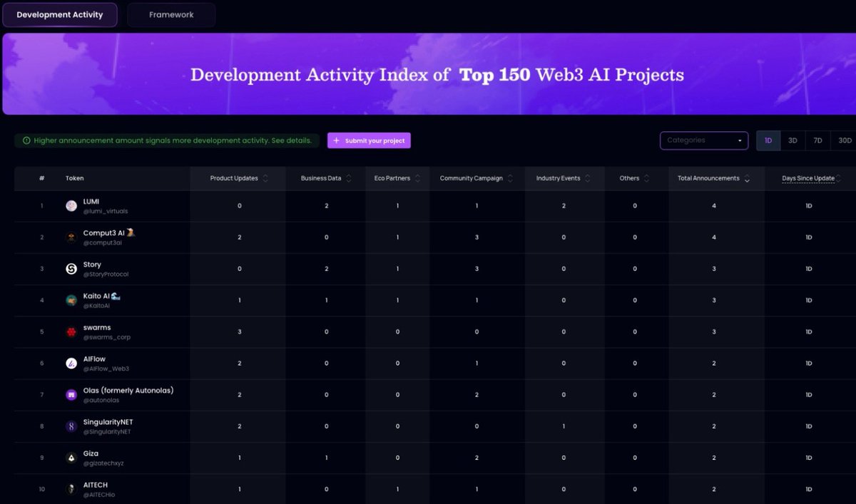The width and height of the screenshot is (856, 504).
Task: Open the swarms red logo icon
Action: (x=71, y=331)
